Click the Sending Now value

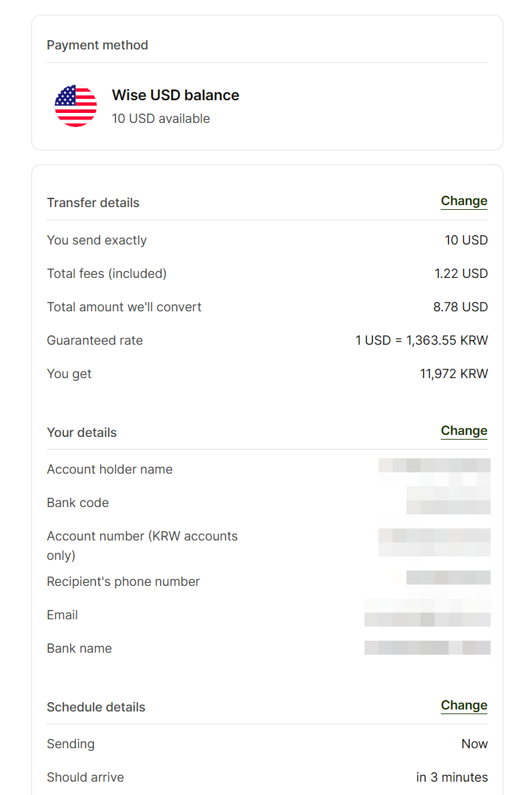click(474, 744)
